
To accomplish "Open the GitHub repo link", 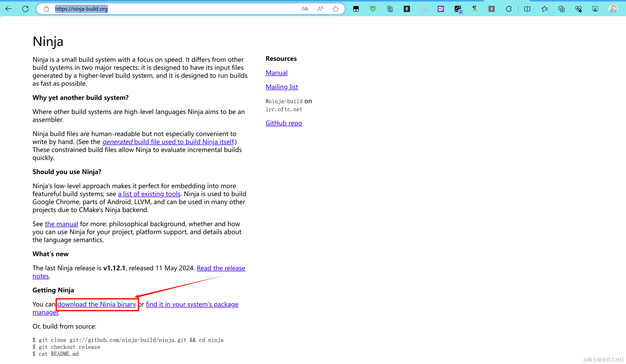I will [x=284, y=123].
